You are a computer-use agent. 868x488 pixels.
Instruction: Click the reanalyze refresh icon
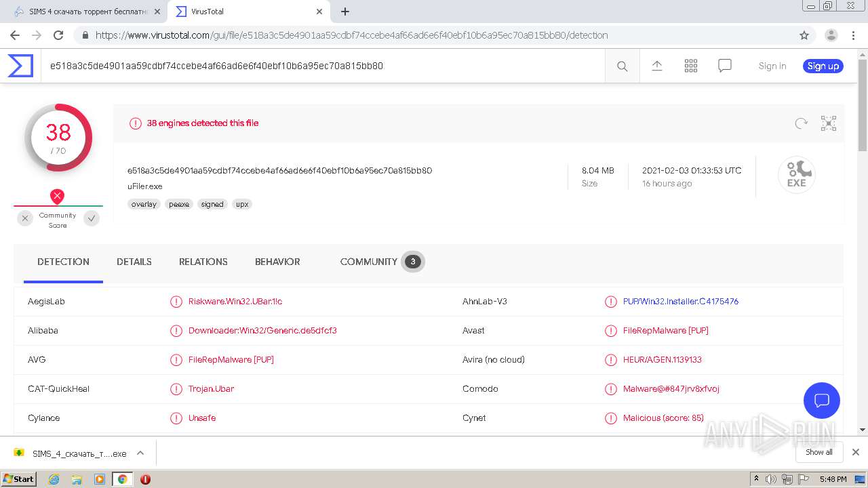802,123
